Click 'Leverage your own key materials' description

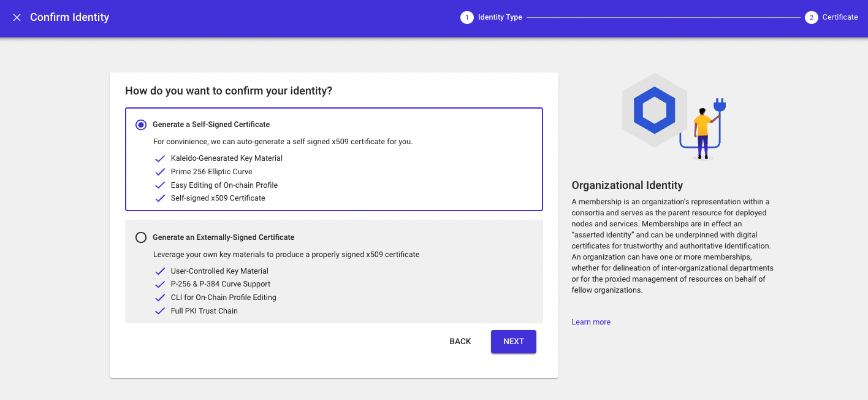point(286,255)
